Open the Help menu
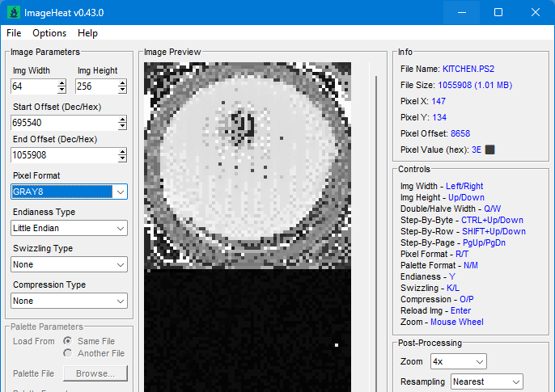This screenshot has width=555, height=392. point(87,33)
